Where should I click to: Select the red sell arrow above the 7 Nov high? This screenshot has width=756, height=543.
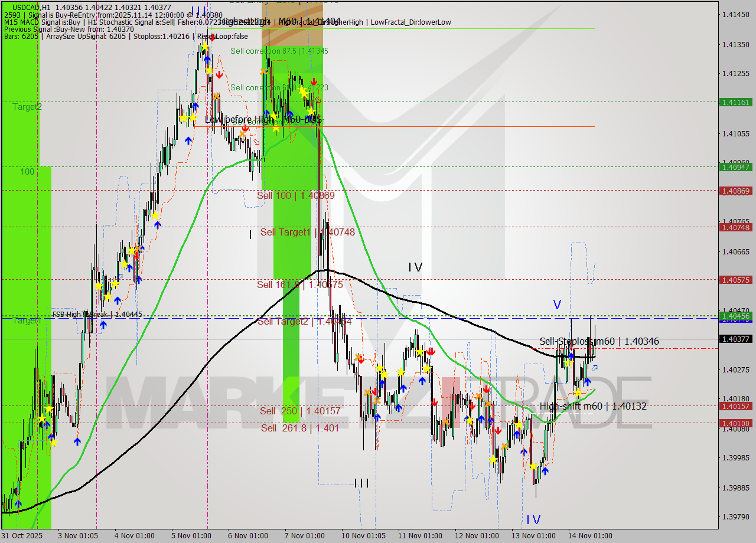coord(314,82)
